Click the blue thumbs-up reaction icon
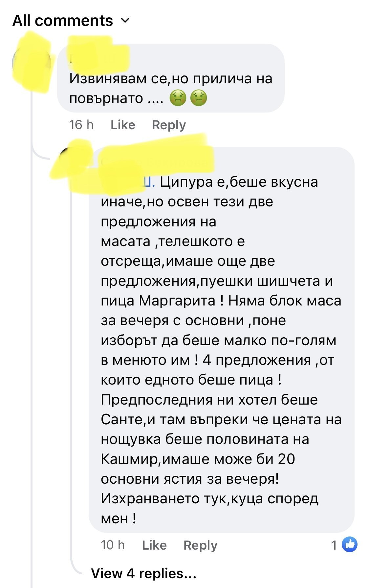This screenshot has height=588, width=369. [349, 545]
